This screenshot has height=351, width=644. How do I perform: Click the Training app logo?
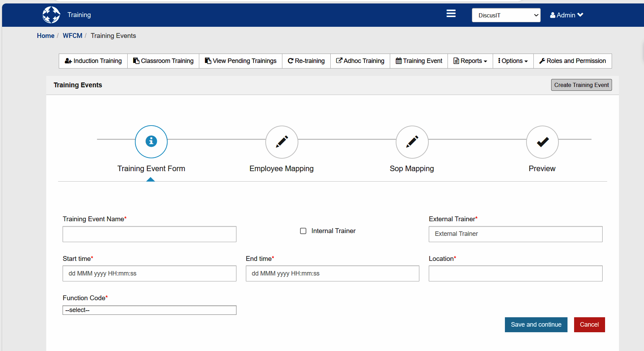click(x=51, y=14)
